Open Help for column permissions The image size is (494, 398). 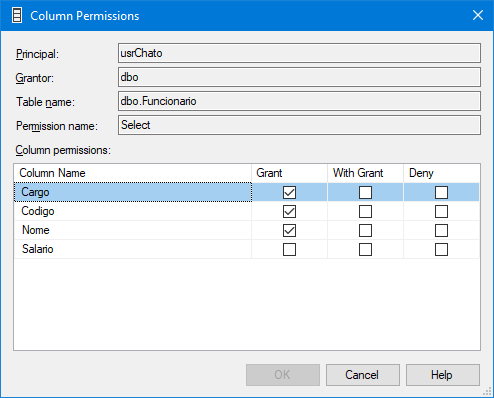coord(443,375)
